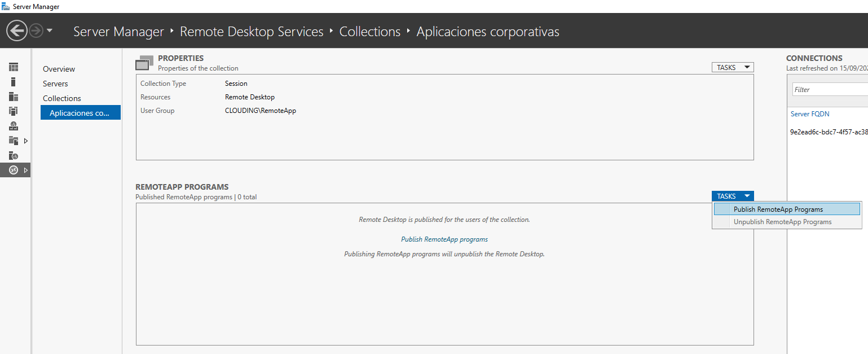The height and width of the screenshot is (354, 868).
Task: Go to the Servers navigation item
Action: pos(55,84)
